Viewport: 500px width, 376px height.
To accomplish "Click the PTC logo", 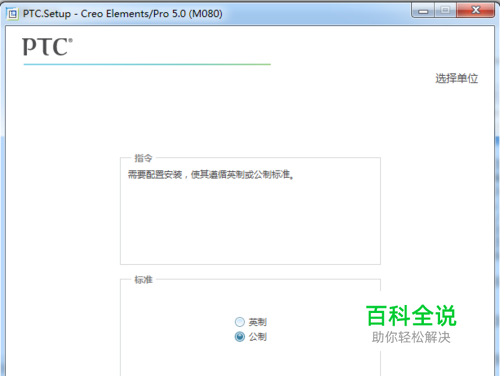I will [x=47, y=47].
